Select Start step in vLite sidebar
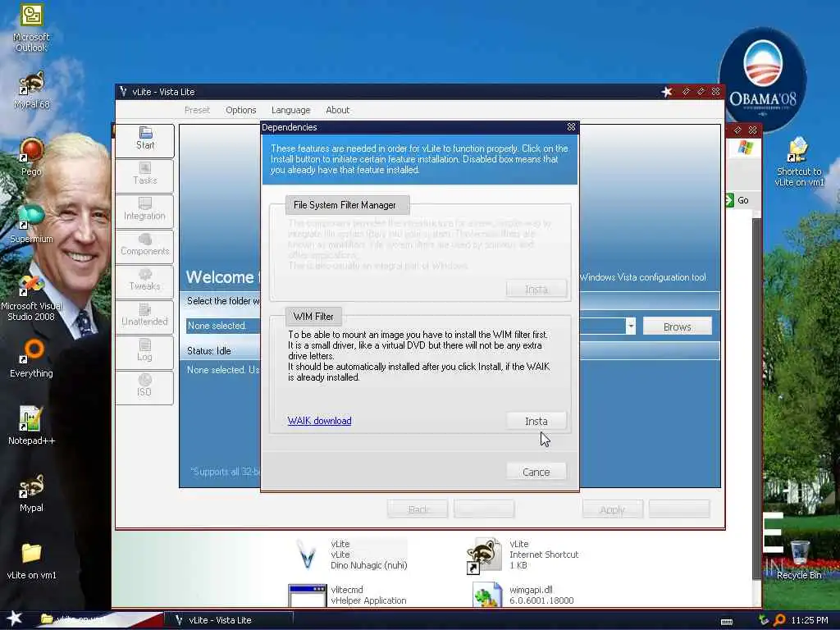Viewport: 840px width, 630px height. coord(144,140)
